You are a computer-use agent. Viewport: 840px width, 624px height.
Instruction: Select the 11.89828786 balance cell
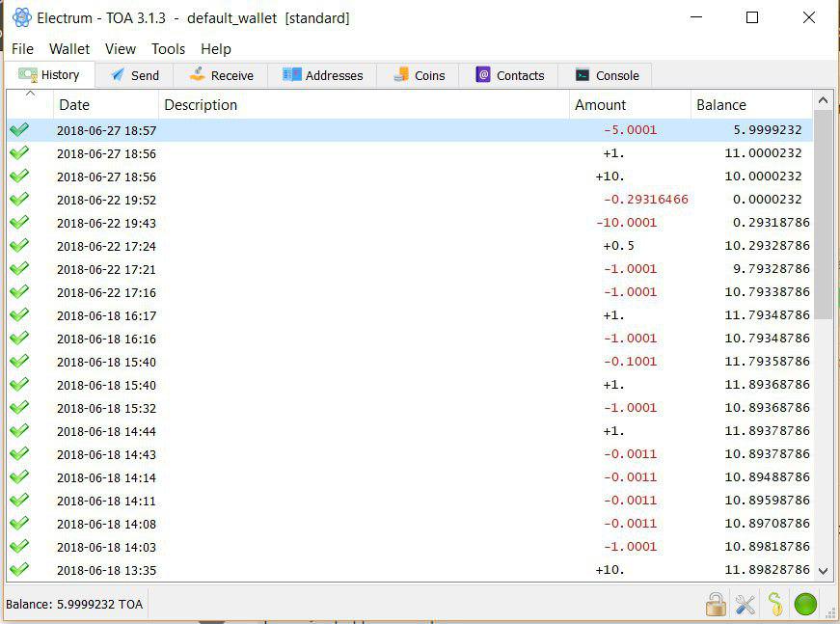point(767,569)
